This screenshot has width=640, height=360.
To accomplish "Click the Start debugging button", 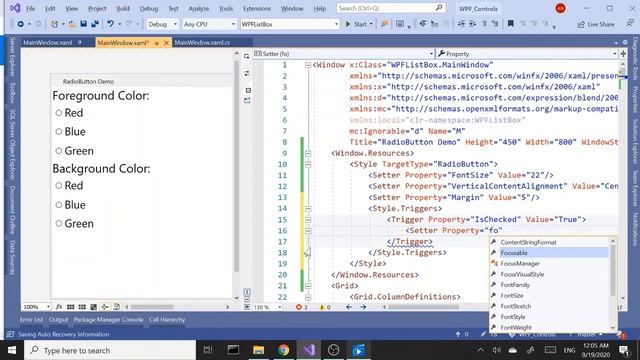I will [356, 24].
